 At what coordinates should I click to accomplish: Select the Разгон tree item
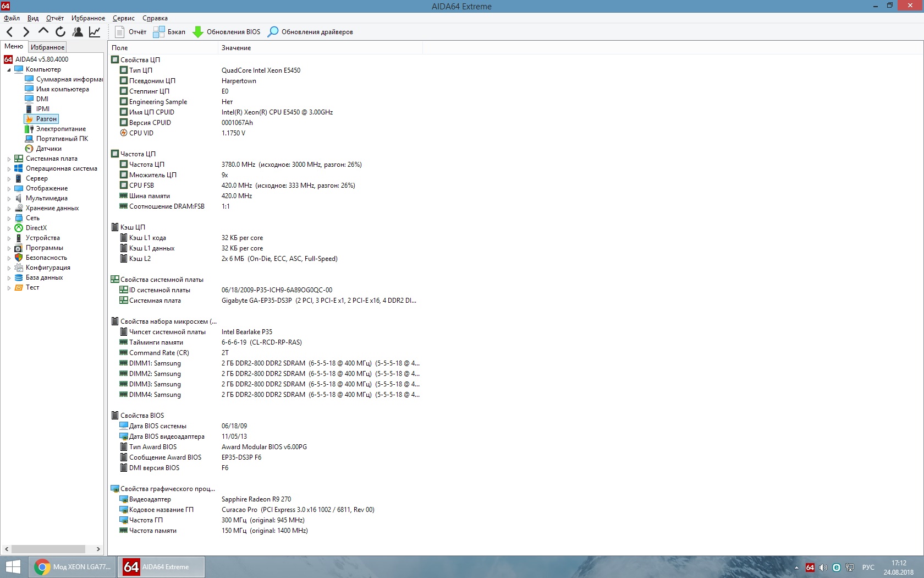(x=41, y=119)
